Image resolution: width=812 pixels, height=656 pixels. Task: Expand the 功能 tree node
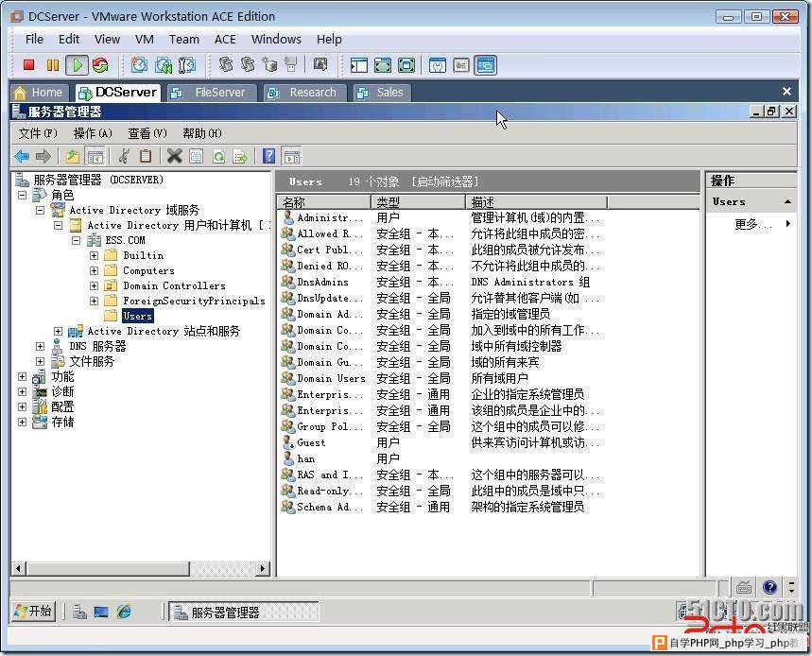point(23,376)
